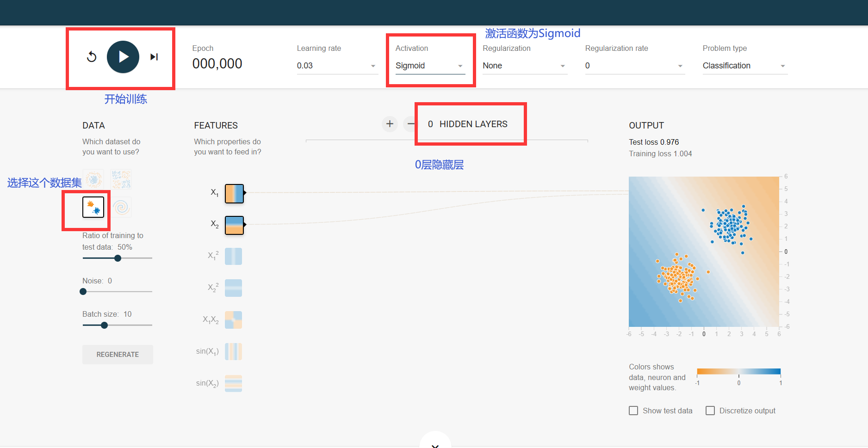The image size is (868, 448).
Task: Open the Learning rate dropdown
Action: pos(337,66)
